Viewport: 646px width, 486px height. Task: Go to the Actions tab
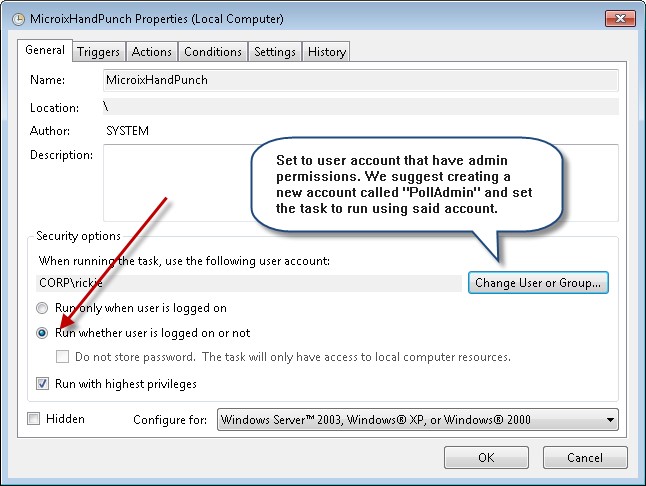point(152,52)
